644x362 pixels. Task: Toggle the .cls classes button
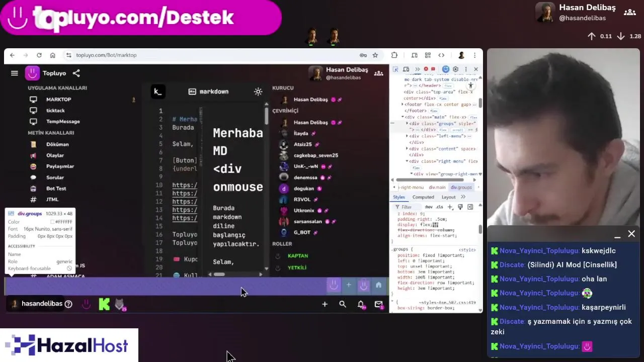click(x=439, y=207)
